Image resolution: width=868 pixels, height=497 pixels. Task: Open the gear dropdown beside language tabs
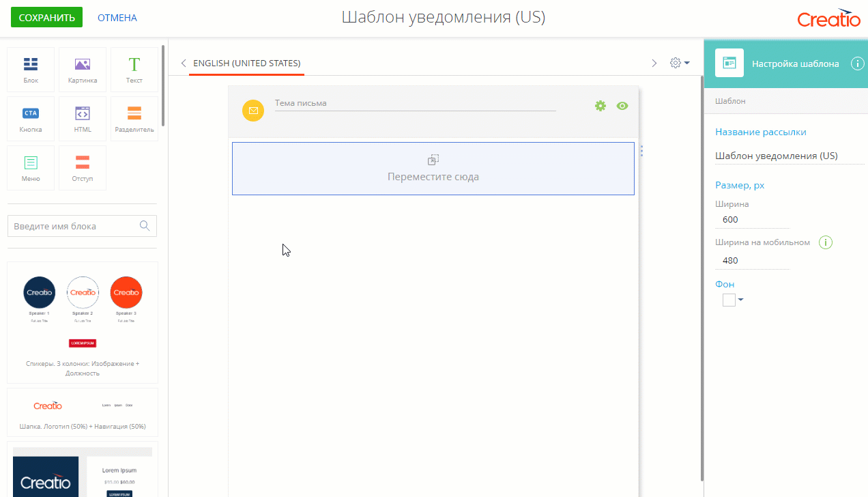(680, 63)
